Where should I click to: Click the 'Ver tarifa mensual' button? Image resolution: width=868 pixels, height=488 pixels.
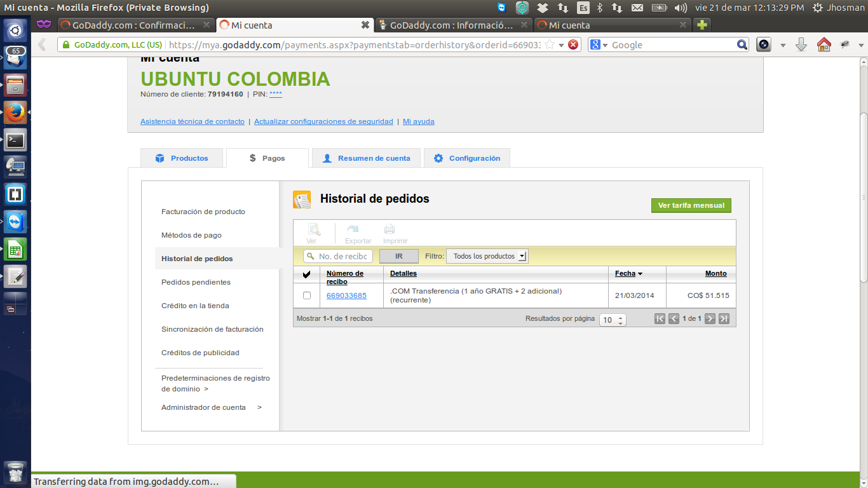tap(691, 205)
